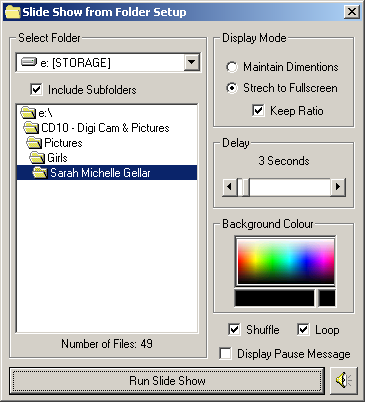The height and width of the screenshot is (402, 365).
Task: Click the e:\ root folder icon
Action: tap(28, 113)
